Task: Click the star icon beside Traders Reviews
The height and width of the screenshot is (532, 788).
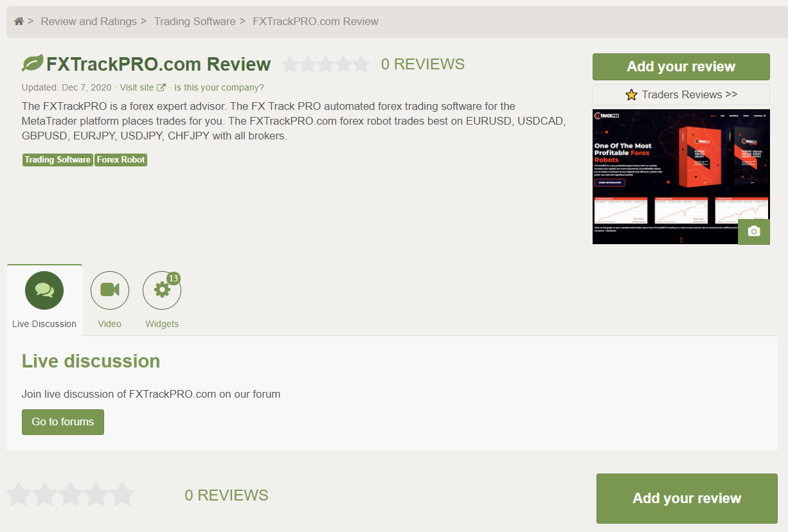Action: point(631,95)
